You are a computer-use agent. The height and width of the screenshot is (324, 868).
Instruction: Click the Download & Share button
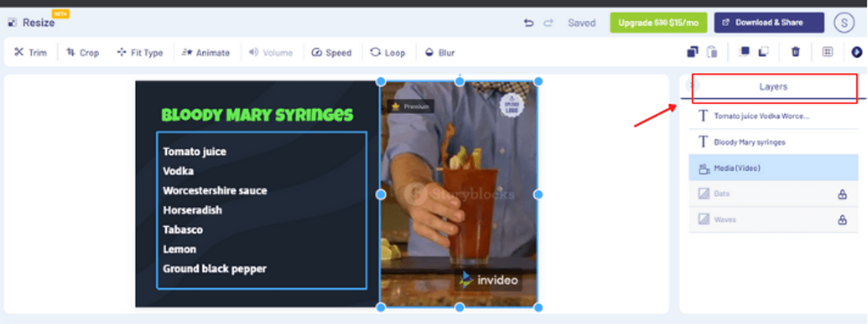(x=769, y=23)
